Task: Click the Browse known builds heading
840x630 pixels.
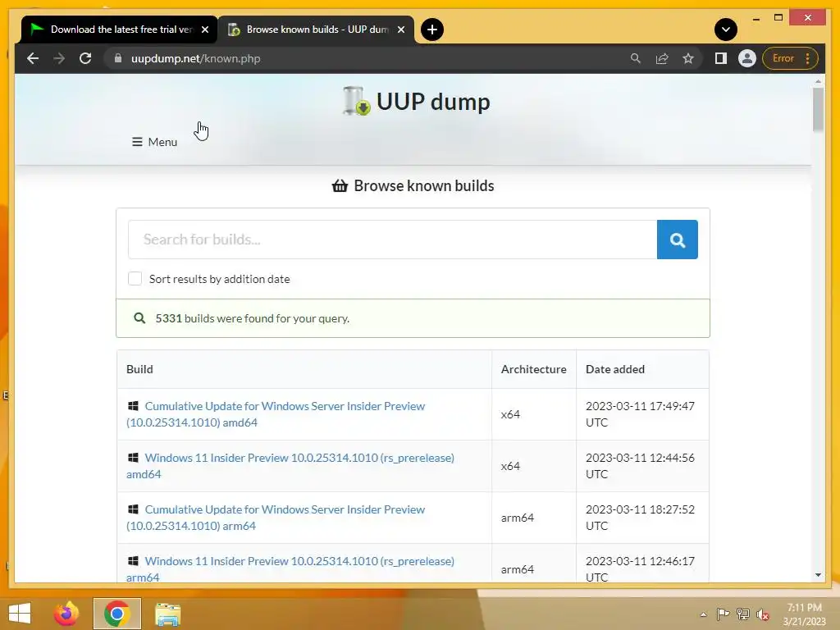Action: coord(413,186)
